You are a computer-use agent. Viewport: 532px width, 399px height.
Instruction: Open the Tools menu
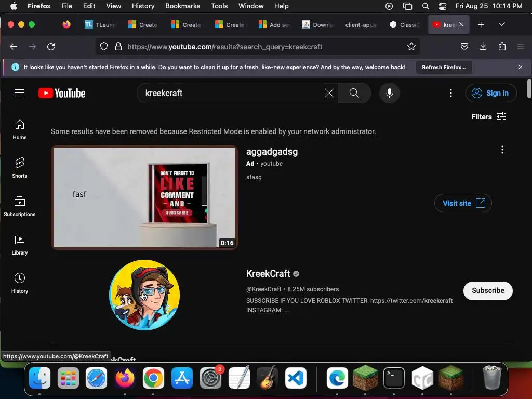pos(219,6)
